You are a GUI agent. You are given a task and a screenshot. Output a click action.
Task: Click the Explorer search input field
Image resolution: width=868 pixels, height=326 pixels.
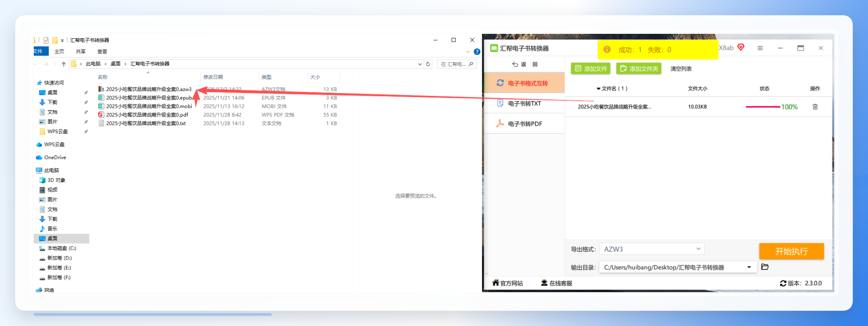tap(457, 64)
